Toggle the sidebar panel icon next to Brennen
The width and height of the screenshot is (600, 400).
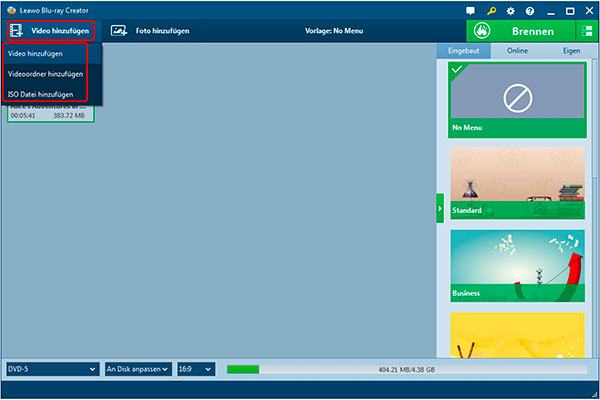587,31
